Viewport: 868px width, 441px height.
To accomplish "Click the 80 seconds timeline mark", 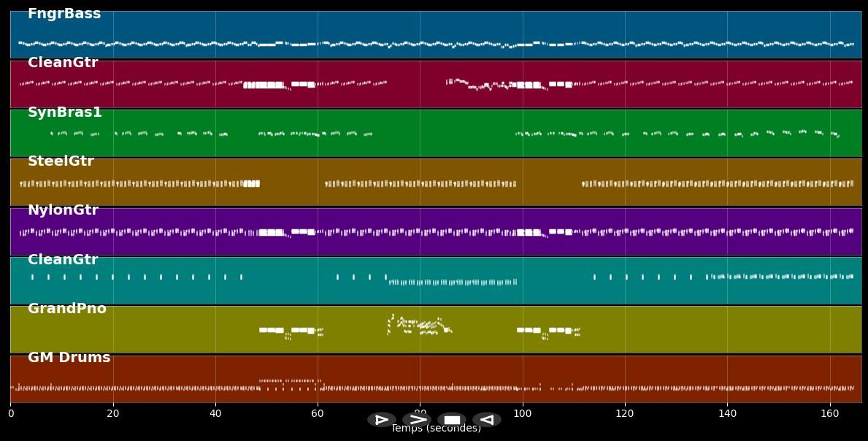I will tap(420, 413).
